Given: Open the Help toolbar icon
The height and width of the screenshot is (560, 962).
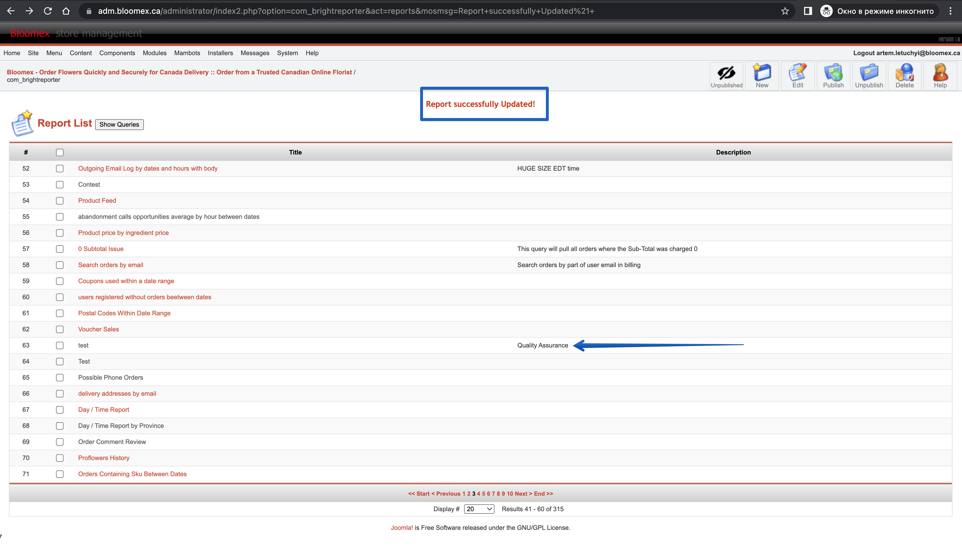Looking at the screenshot, I should pyautogui.click(x=940, y=76).
